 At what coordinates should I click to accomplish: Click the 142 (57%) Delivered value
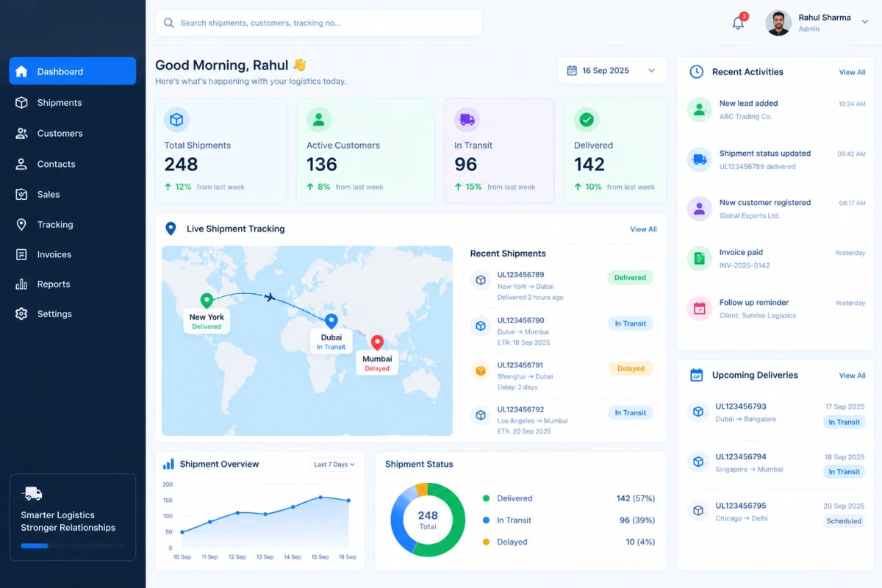pyautogui.click(x=636, y=498)
